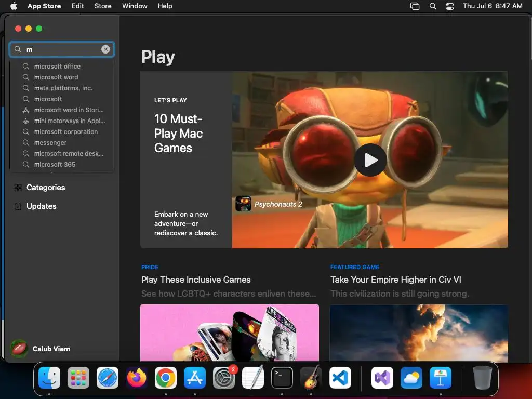Viewport: 532px width, 399px height.
Task: Open 'mini motorways in Appl...' suggestion
Action: 62,121
